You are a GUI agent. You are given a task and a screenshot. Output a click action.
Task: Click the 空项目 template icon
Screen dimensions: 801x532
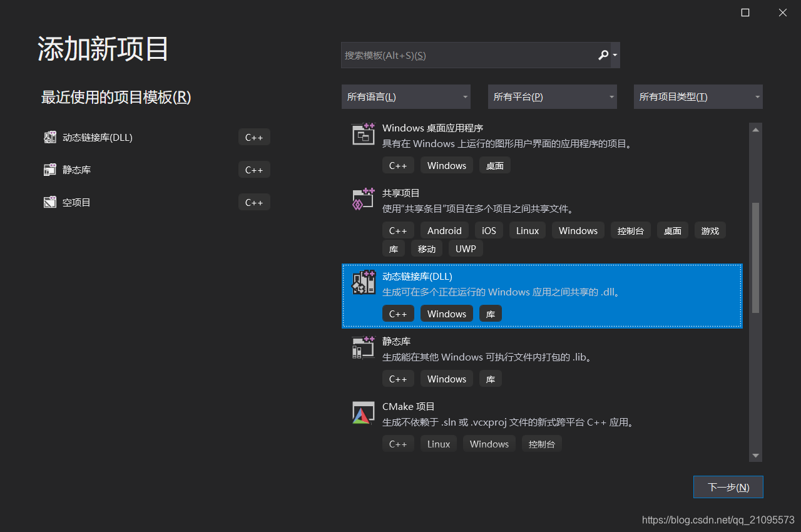pyautogui.click(x=49, y=202)
